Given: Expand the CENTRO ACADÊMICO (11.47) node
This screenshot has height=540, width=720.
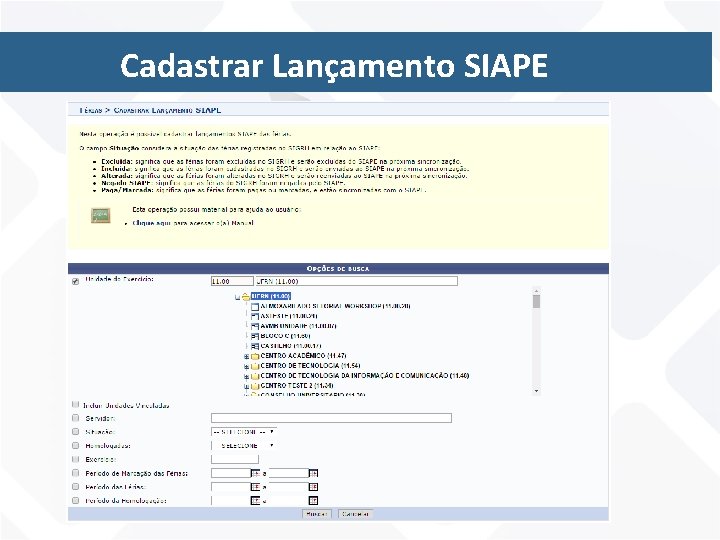Looking at the screenshot, I should [247, 356].
